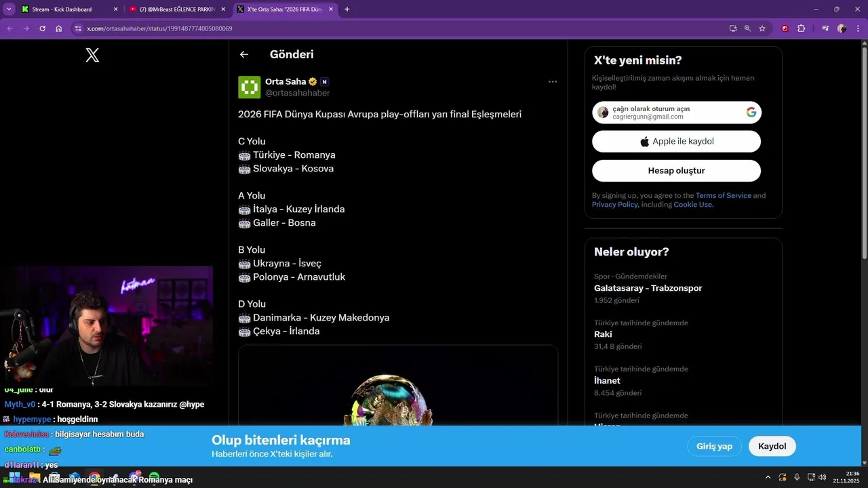Open the browser three-dot menu

click(858, 28)
